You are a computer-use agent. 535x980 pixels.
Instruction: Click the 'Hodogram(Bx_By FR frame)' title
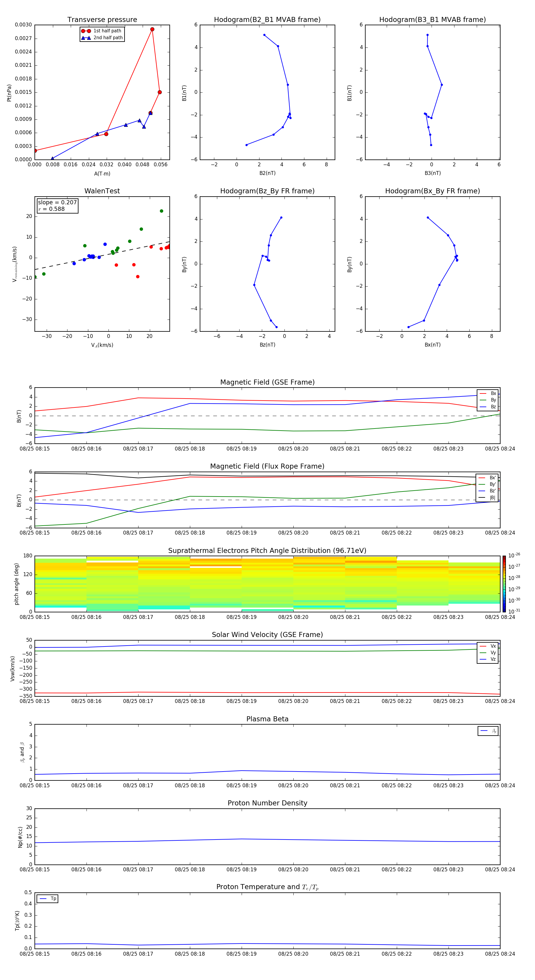(x=432, y=191)
